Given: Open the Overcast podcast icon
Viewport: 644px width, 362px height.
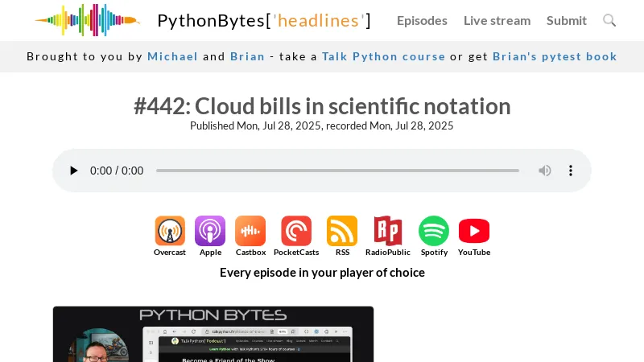Looking at the screenshot, I should point(170,232).
